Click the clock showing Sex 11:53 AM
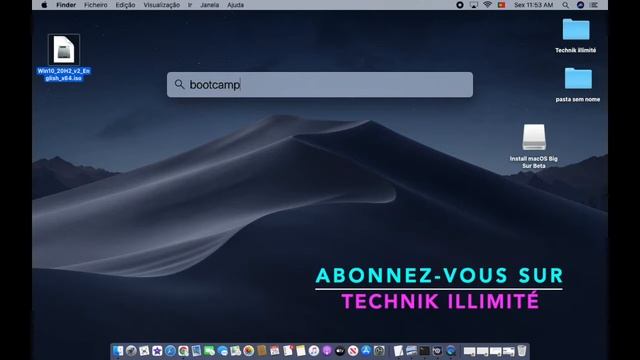The width and height of the screenshot is (640, 360). point(533,5)
